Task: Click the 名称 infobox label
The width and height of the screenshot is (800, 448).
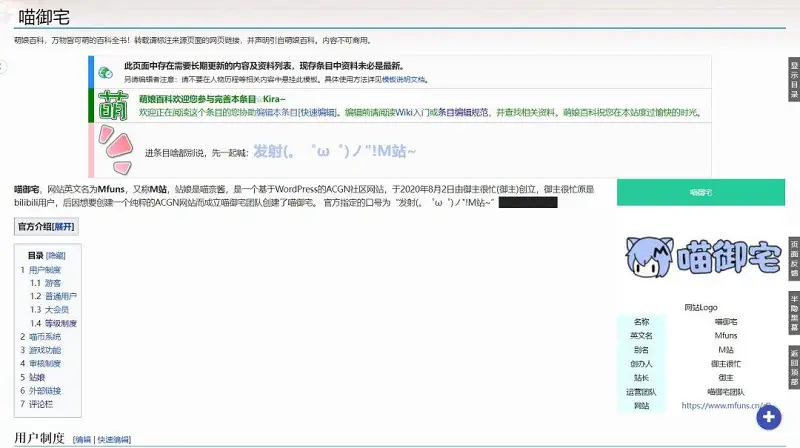Action: click(641, 322)
